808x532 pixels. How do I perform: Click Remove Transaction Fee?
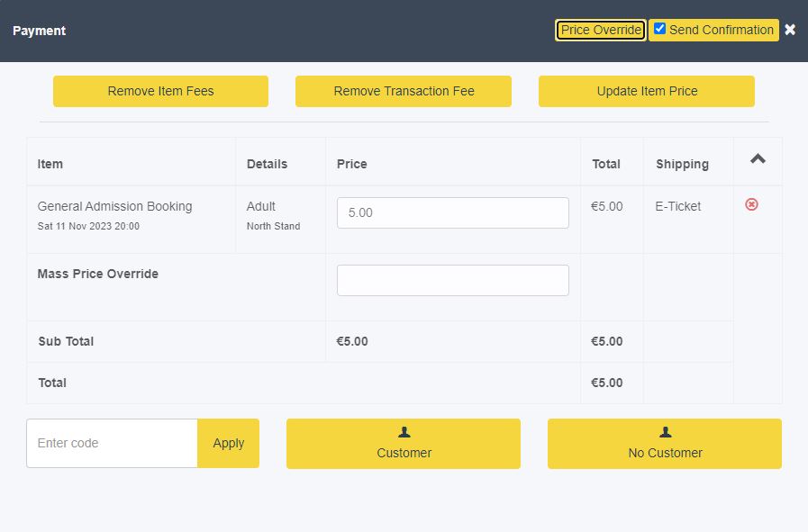[x=404, y=91]
